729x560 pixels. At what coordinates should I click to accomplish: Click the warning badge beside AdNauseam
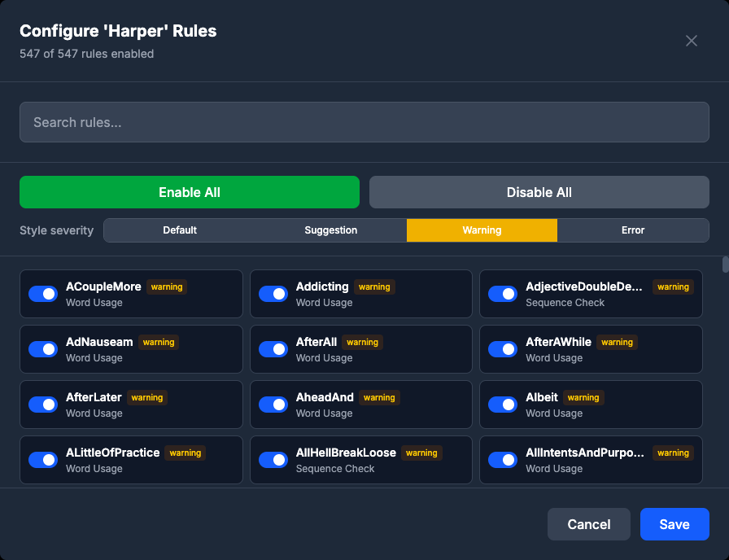159,343
